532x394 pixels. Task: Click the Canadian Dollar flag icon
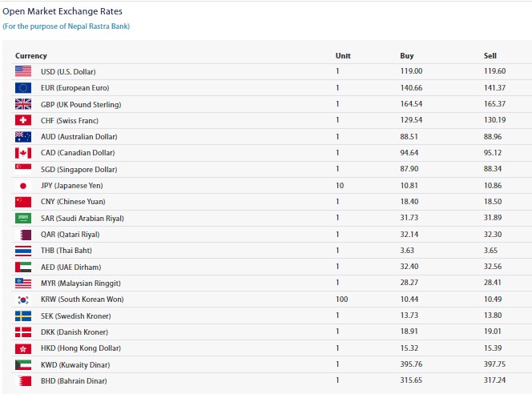click(x=23, y=153)
